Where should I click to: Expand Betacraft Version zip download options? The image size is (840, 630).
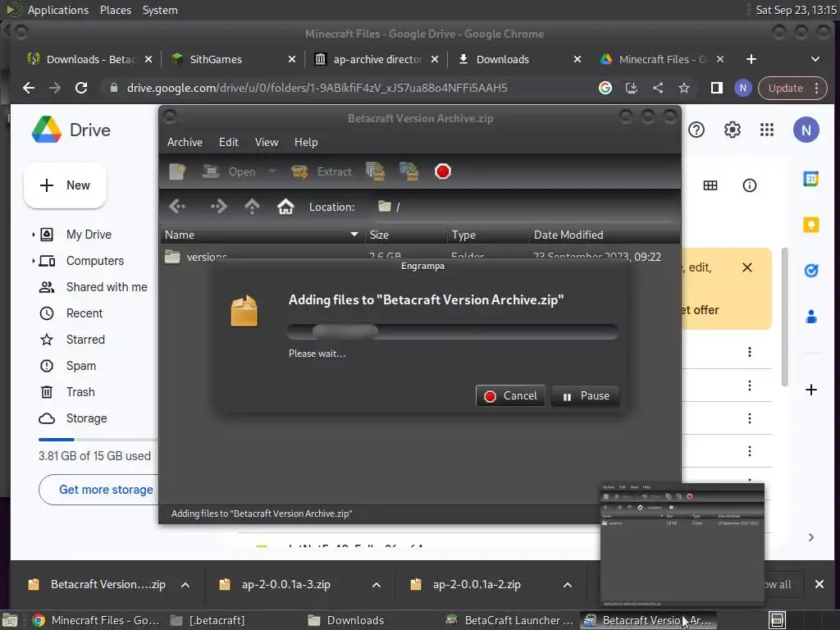click(185, 585)
